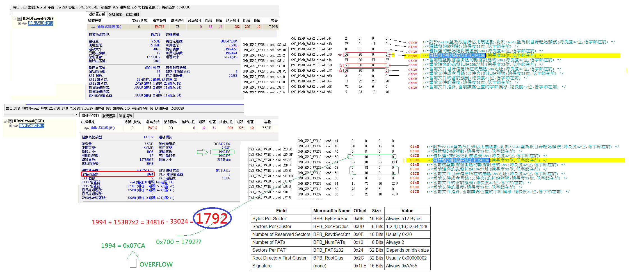
Task: Click the FAT32 cell in upper window partition row
Action: pyautogui.click(x=159, y=27)
